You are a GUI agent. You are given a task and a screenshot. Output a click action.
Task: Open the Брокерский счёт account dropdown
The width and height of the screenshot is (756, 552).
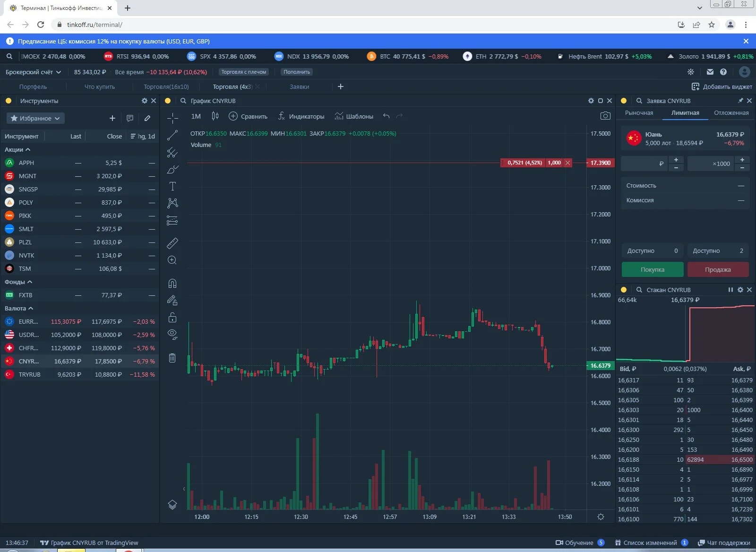(33, 72)
